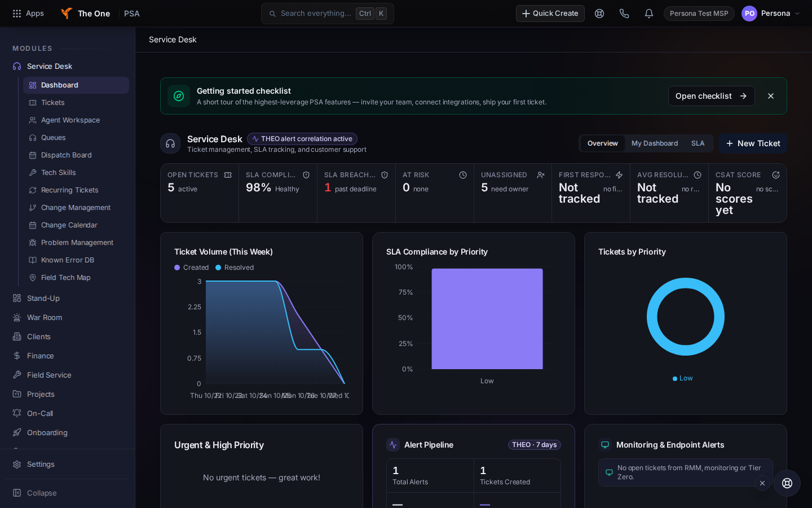Click the purple Low bar in SLA chart
This screenshot has height=508, width=812.
click(x=487, y=319)
